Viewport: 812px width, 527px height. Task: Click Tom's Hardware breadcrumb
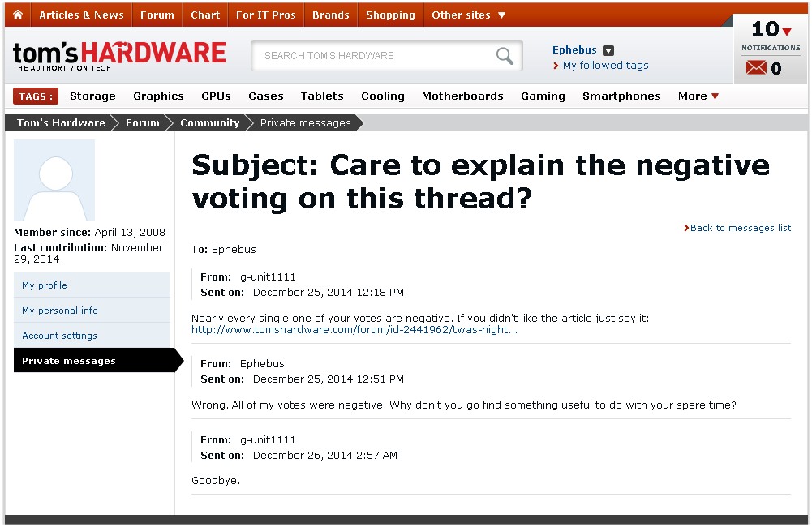(61, 122)
